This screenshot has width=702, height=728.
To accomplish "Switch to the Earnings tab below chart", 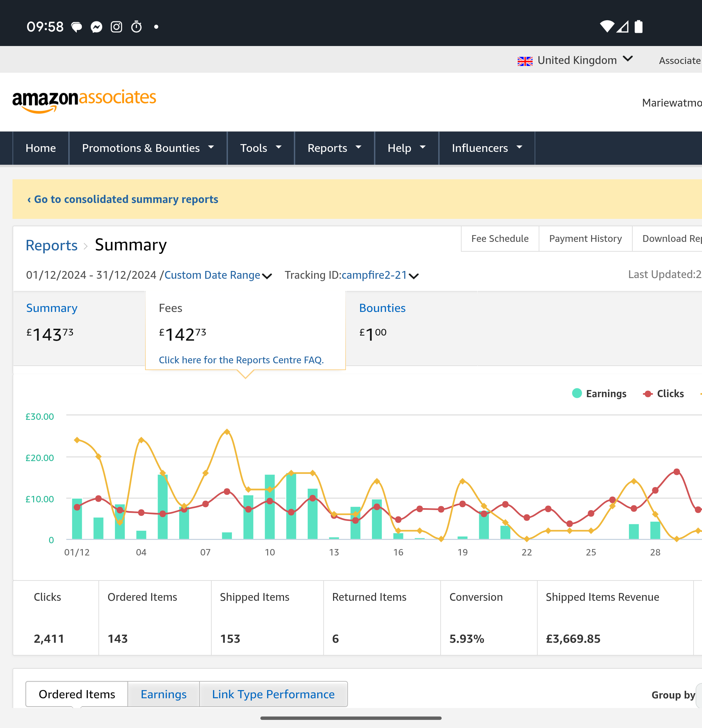I will (x=164, y=694).
